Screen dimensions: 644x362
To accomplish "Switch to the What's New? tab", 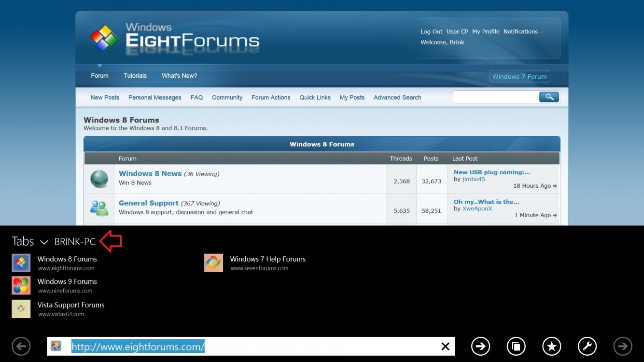I will click(x=179, y=76).
